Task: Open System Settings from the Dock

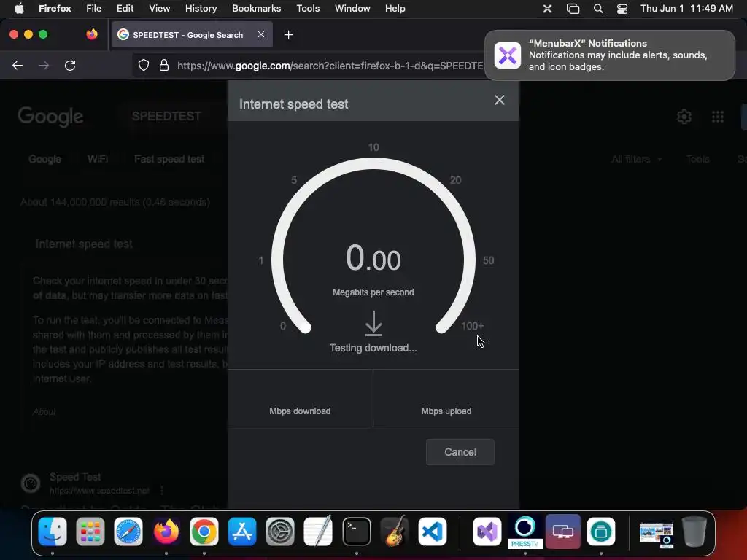Action: pyautogui.click(x=280, y=532)
